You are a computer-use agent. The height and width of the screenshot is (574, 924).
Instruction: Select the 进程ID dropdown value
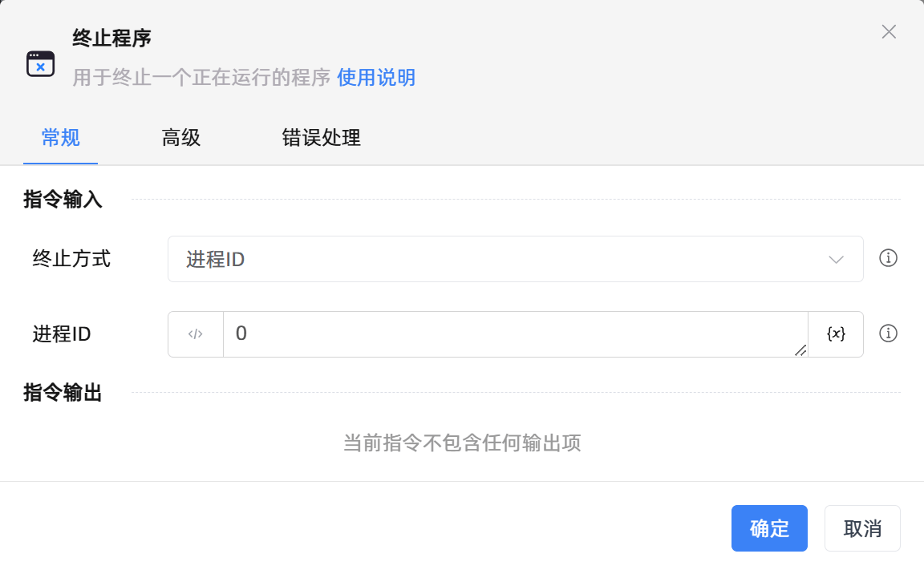pyautogui.click(x=213, y=259)
